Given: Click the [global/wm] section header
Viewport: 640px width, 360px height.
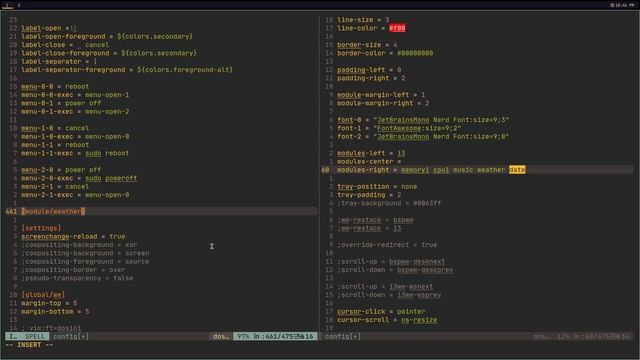Looking at the screenshot, I should click(x=43, y=295).
